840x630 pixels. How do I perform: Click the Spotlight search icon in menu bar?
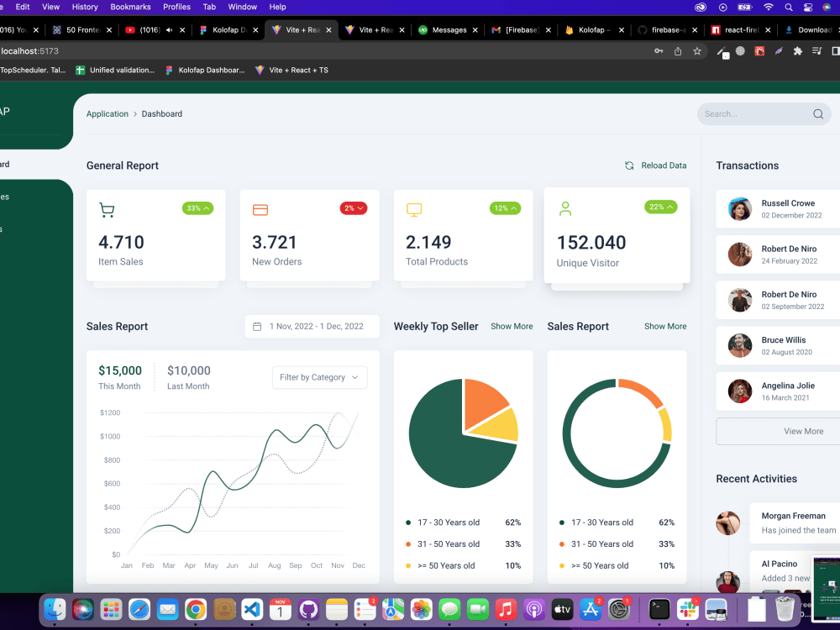tap(789, 7)
